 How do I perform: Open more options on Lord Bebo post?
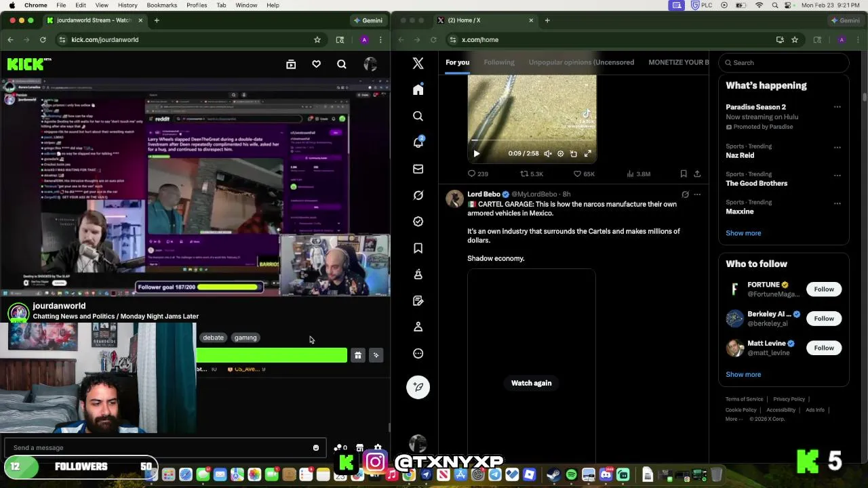tap(697, 195)
